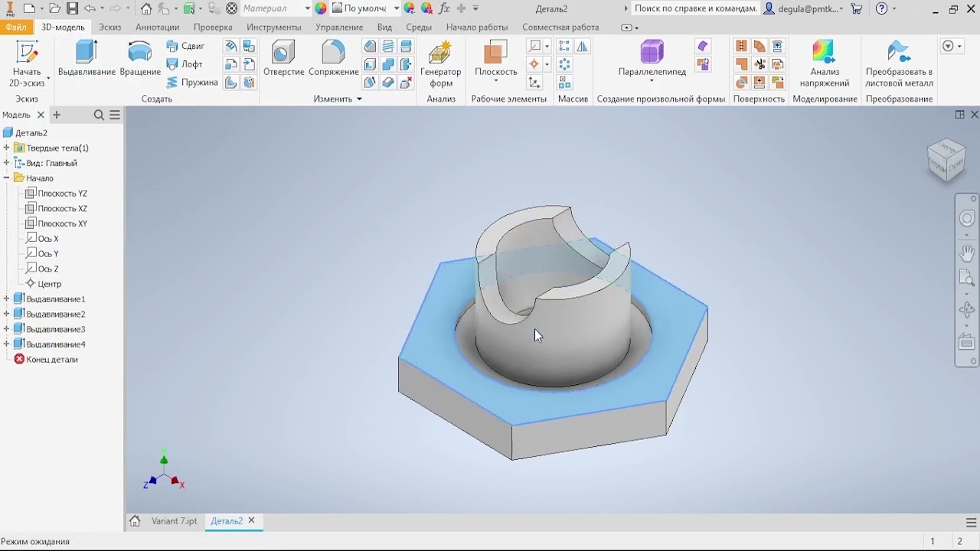Click the ViewCube in the viewport
The image size is (980, 551).
(x=947, y=160)
